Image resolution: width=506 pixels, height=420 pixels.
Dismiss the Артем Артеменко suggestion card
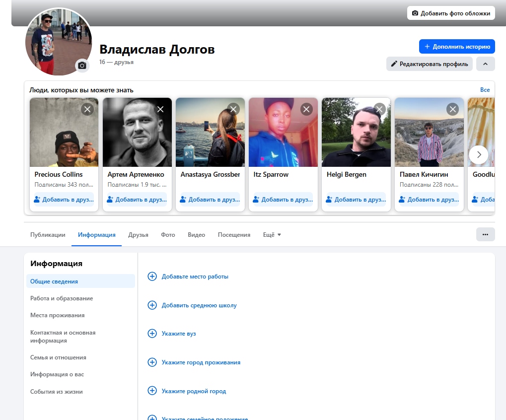pyautogui.click(x=160, y=109)
